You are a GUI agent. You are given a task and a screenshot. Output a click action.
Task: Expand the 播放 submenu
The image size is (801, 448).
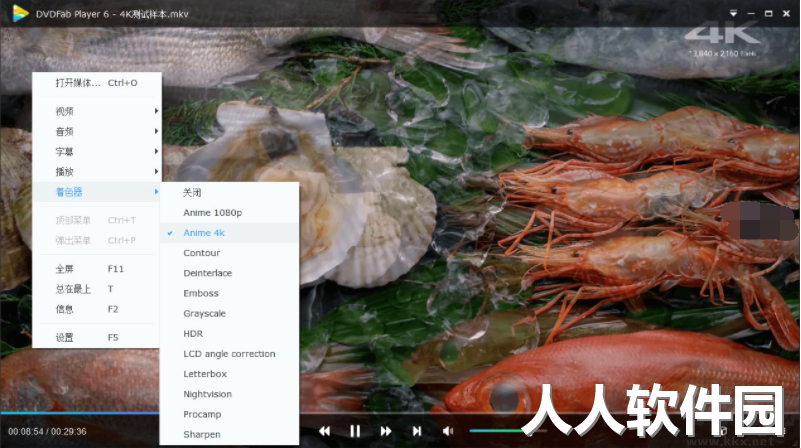click(x=97, y=172)
